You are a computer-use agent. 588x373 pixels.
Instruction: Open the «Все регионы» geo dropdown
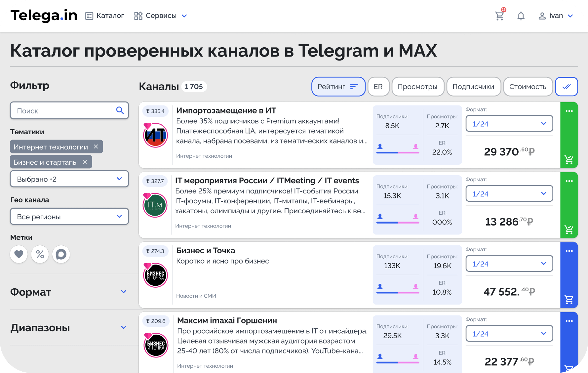point(69,216)
